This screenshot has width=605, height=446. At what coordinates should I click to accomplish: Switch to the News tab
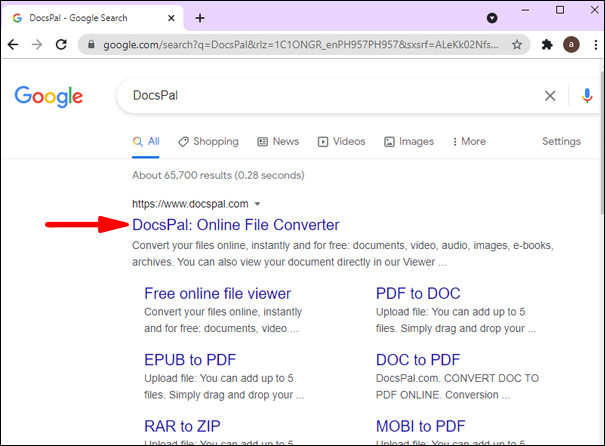[x=278, y=142]
